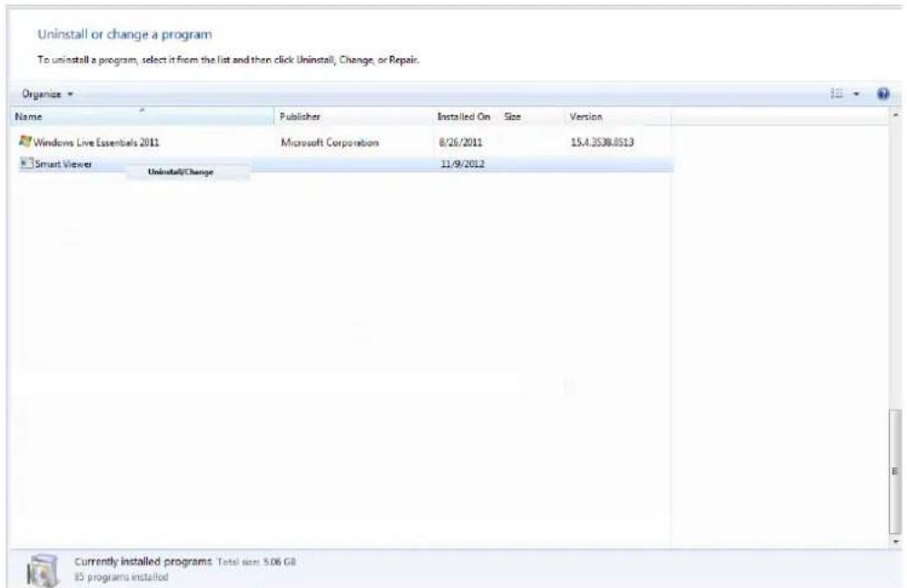Image resolution: width=907 pixels, height=588 pixels.
Task: Expand the view options dropdown arrow
Action: (x=856, y=93)
